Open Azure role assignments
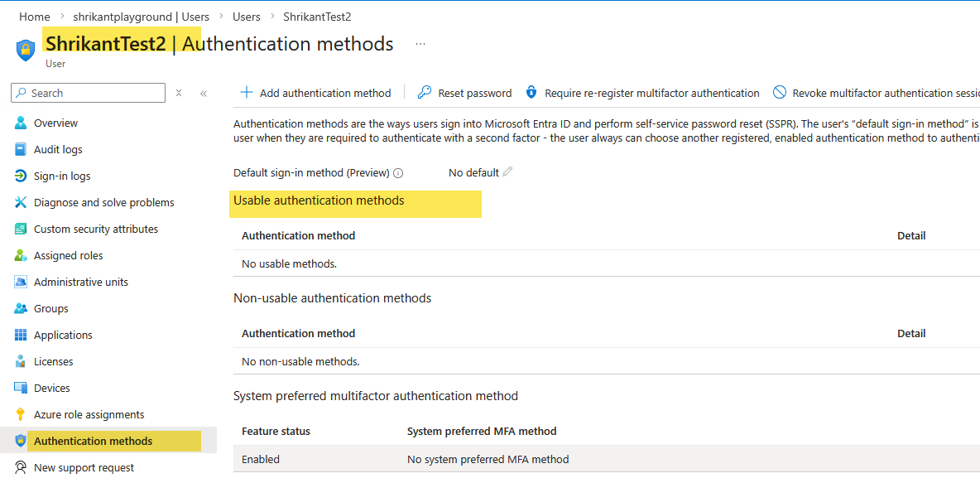Image resolution: width=980 pixels, height=483 pixels. pos(89,415)
